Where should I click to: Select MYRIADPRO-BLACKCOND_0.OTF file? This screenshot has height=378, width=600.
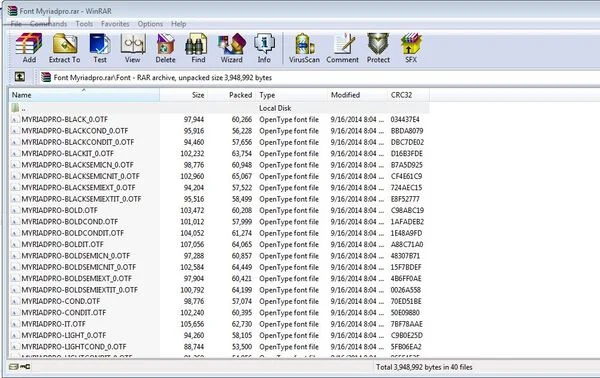click(x=75, y=131)
